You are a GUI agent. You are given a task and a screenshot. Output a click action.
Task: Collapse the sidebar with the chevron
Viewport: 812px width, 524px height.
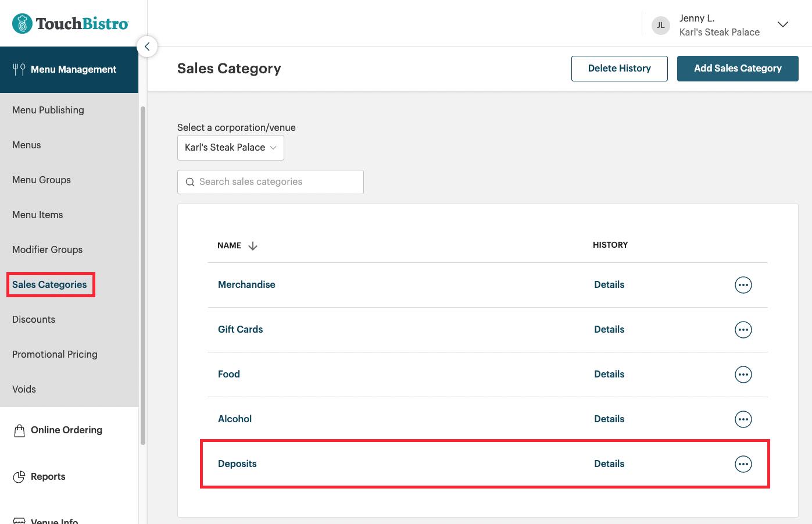(x=147, y=46)
